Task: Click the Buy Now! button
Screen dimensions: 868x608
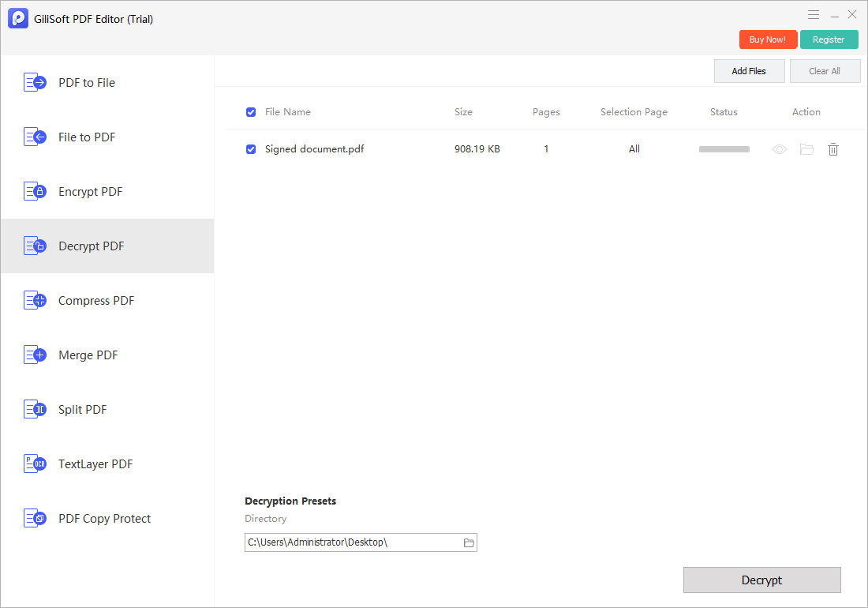Action: point(768,39)
